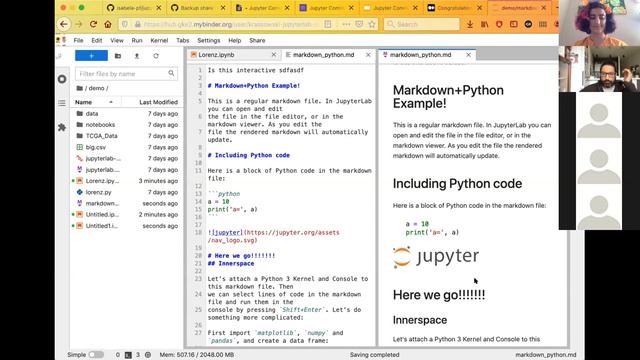Open the Tabs menu
This screenshot has height=360, width=640.
click(x=182, y=40)
